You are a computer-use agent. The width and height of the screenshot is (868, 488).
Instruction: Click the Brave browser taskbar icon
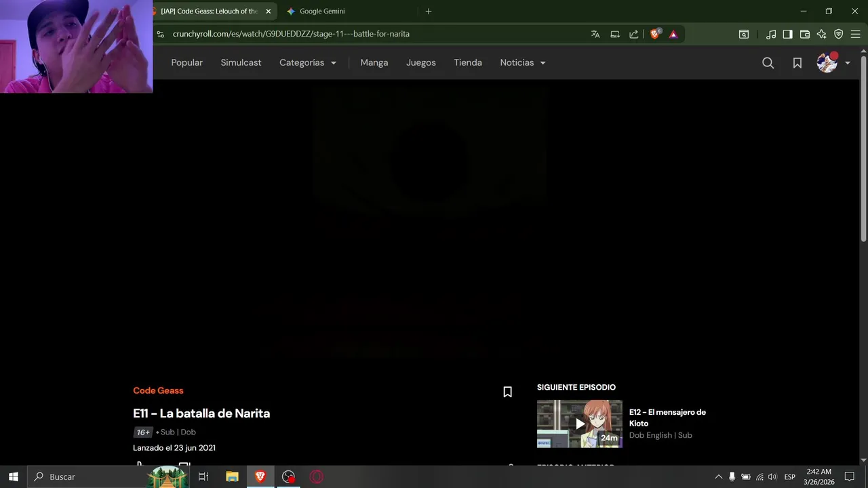260,476
